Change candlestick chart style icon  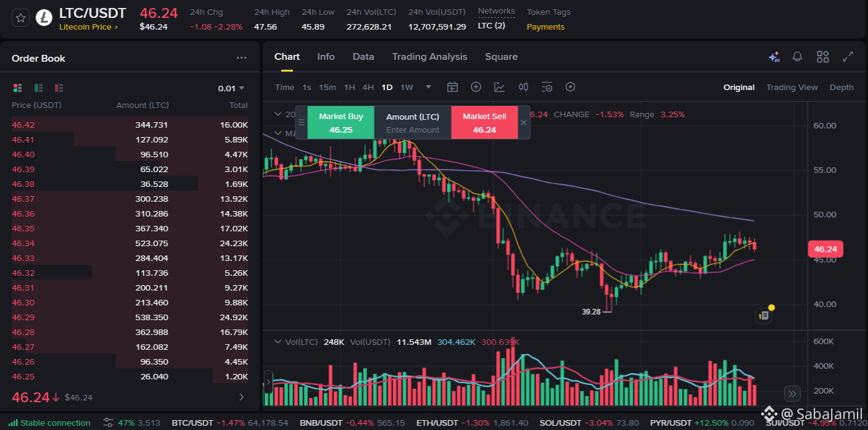(523, 87)
